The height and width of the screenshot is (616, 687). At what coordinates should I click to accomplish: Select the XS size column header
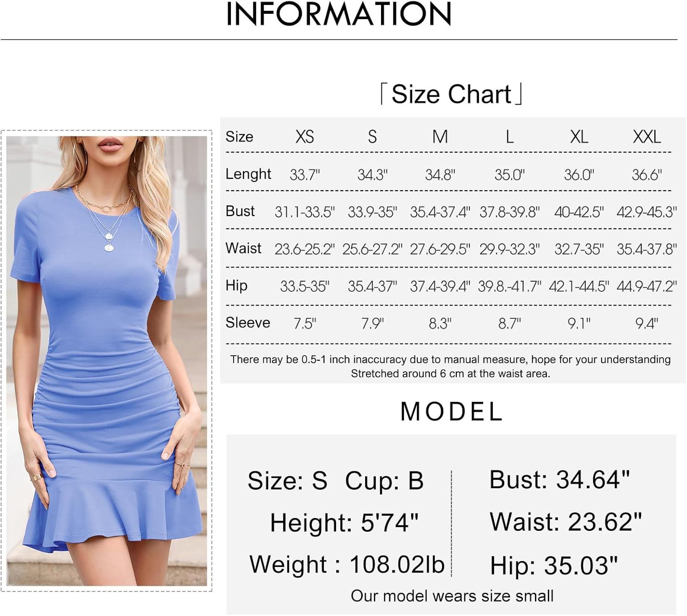[x=305, y=136]
